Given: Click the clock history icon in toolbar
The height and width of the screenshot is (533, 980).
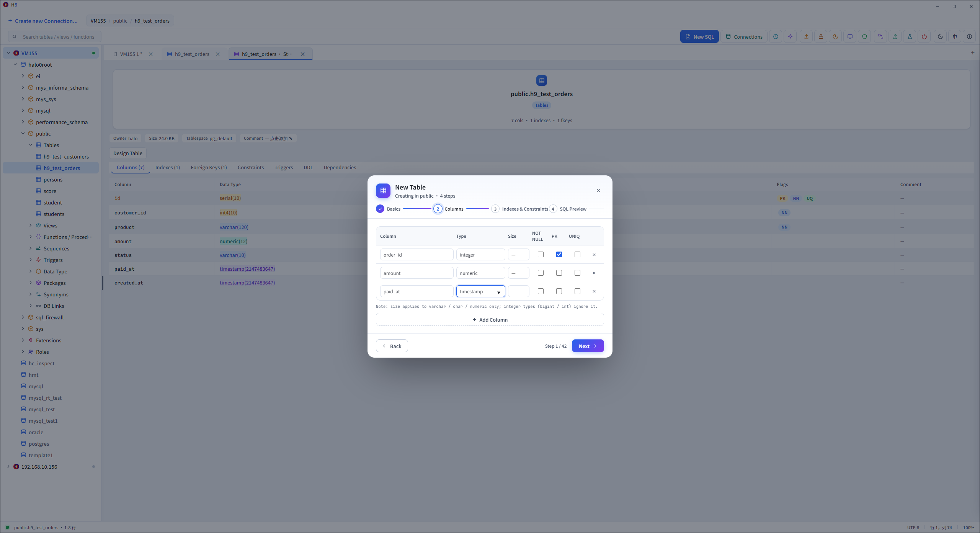Looking at the screenshot, I should point(776,37).
